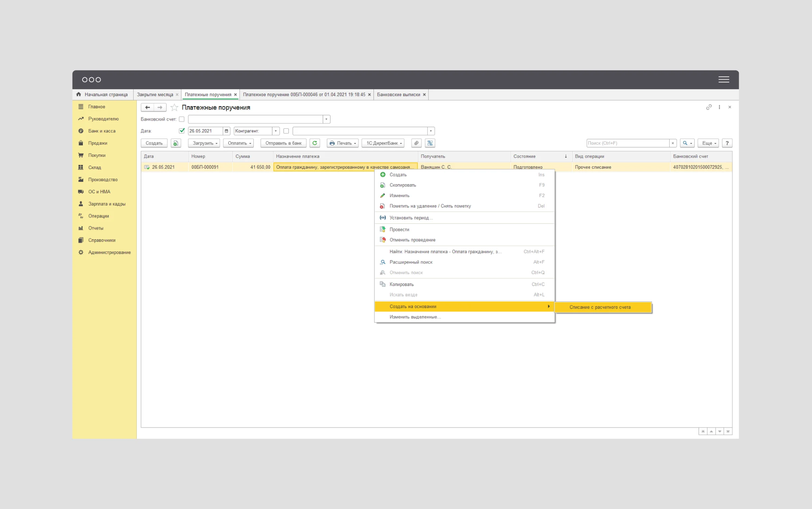Expand the Оплатить dropdown button
812x509 pixels.
pos(239,143)
